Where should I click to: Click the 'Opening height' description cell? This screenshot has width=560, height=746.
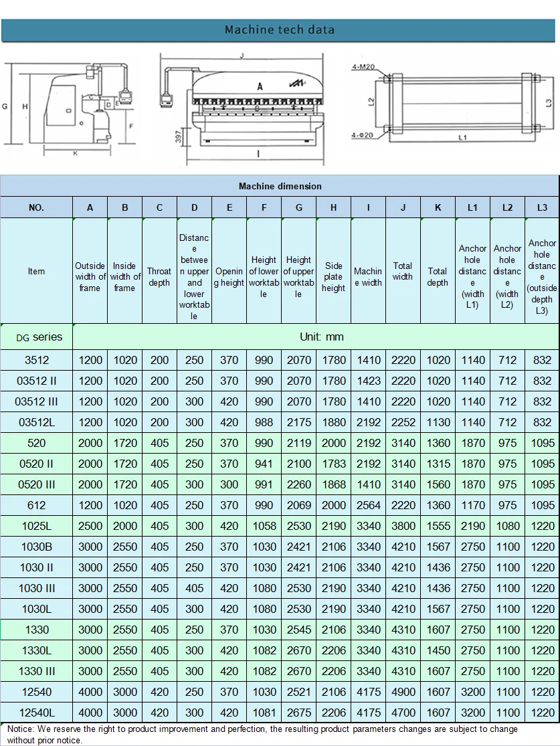(229, 271)
